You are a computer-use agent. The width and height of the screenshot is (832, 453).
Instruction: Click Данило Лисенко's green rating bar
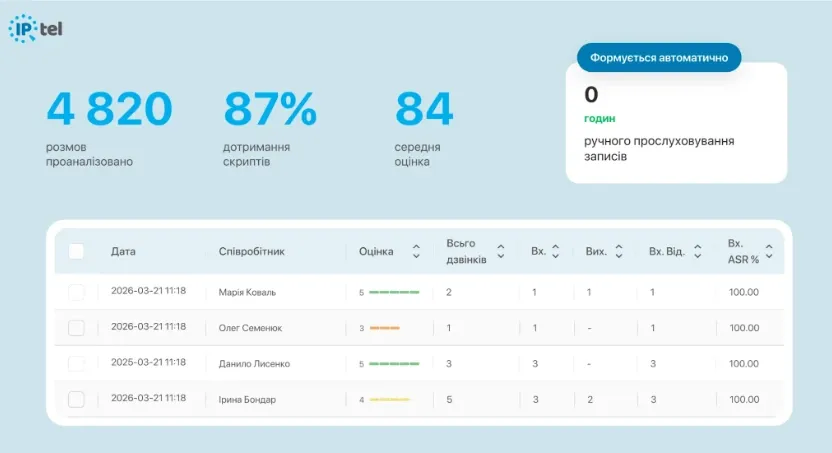click(x=394, y=364)
